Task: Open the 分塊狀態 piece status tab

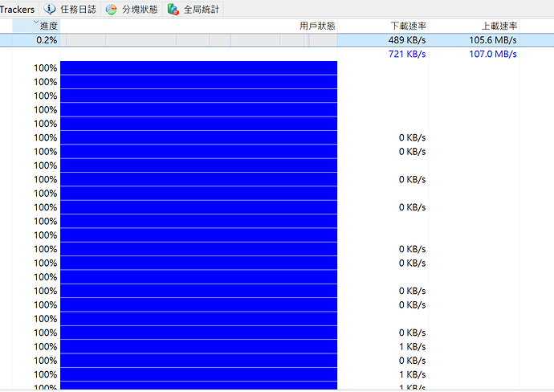Action: (x=132, y=9)
